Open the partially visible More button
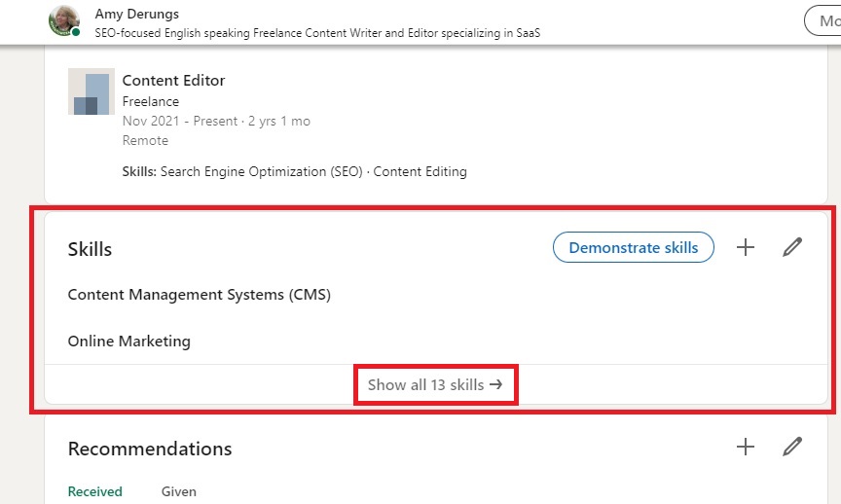Image resolution: width=841 pixels, height=504 pixels. 823,20
